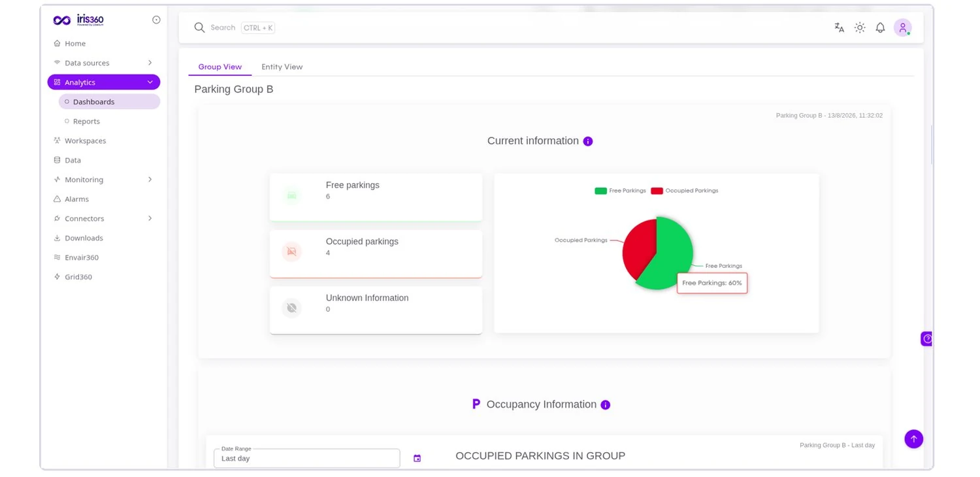
Task: Click the Occupied parkings card icon
Action: tap(291, 252)
